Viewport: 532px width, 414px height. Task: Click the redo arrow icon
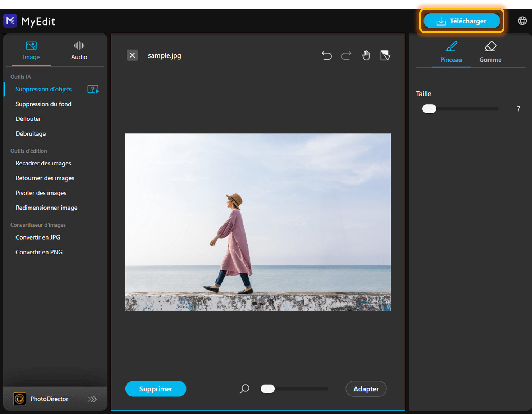(346, 55)
